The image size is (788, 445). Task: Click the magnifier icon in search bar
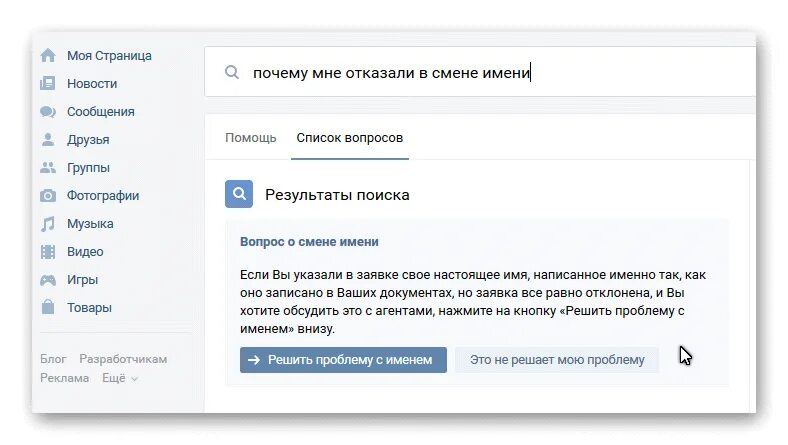(x=232, y=72)
